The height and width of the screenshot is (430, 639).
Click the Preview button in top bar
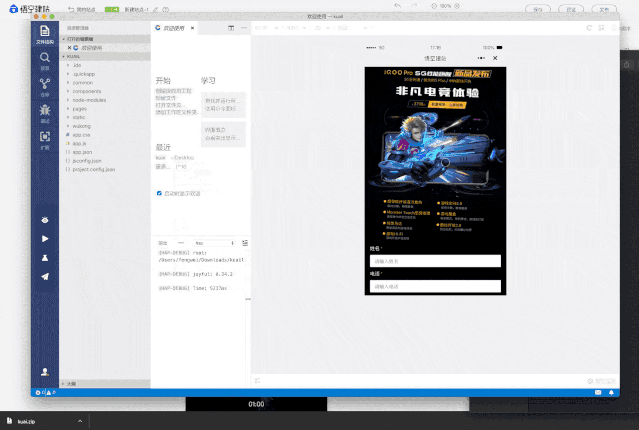[x=571, y=9]
